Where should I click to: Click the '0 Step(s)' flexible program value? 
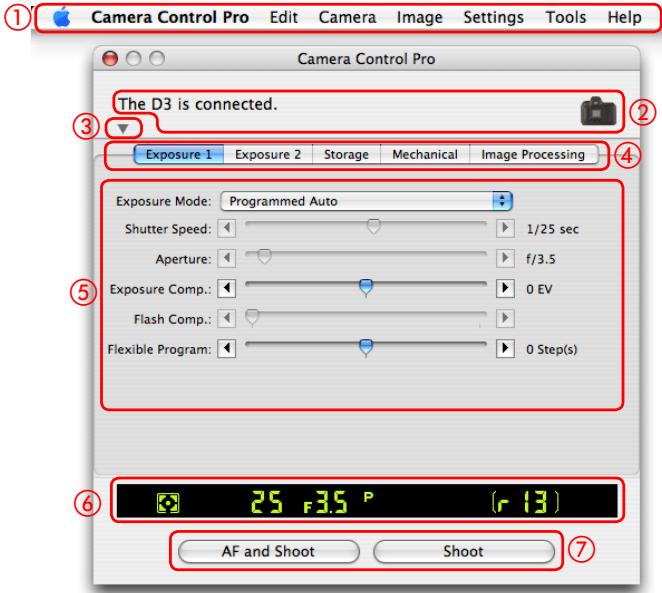coord(551,349)
